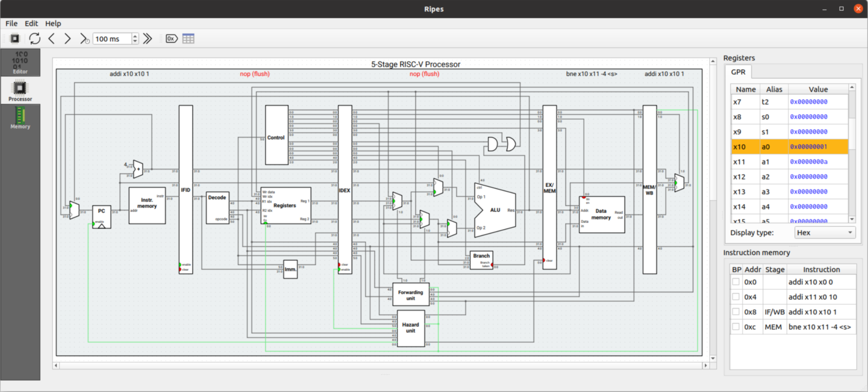The height and width of the screenshot is (392, 868).
Task: Step the processor backward one cycle
Action: tap(51, 38)
